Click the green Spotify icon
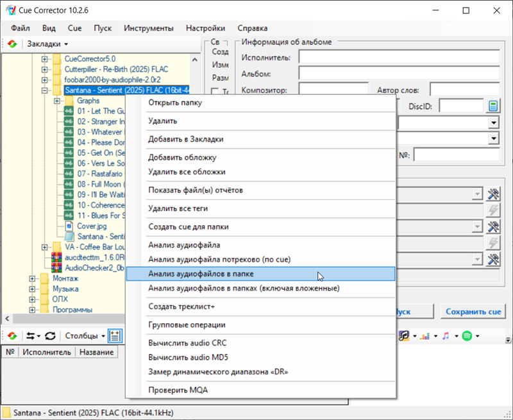The image size is (513, 420). tap(467, 336)
